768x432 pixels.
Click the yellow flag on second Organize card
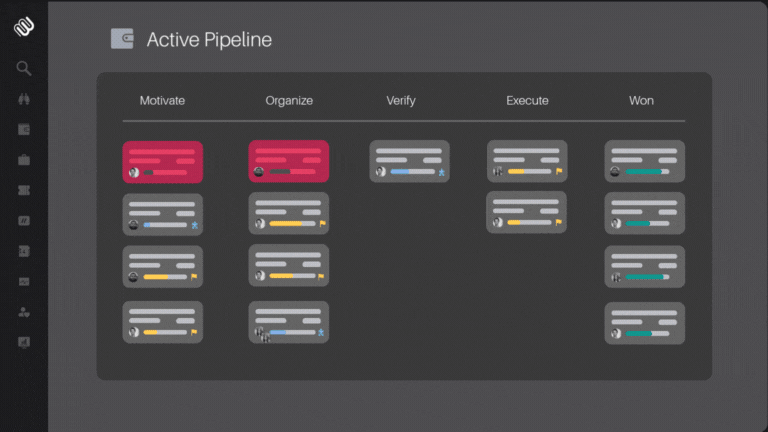[x=322, y=224]
